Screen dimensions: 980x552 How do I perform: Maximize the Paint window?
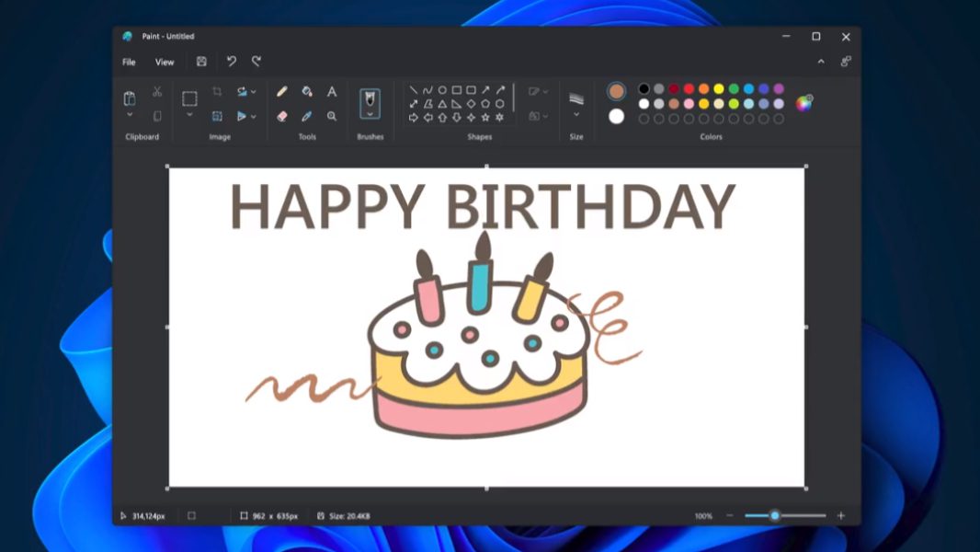816,36
